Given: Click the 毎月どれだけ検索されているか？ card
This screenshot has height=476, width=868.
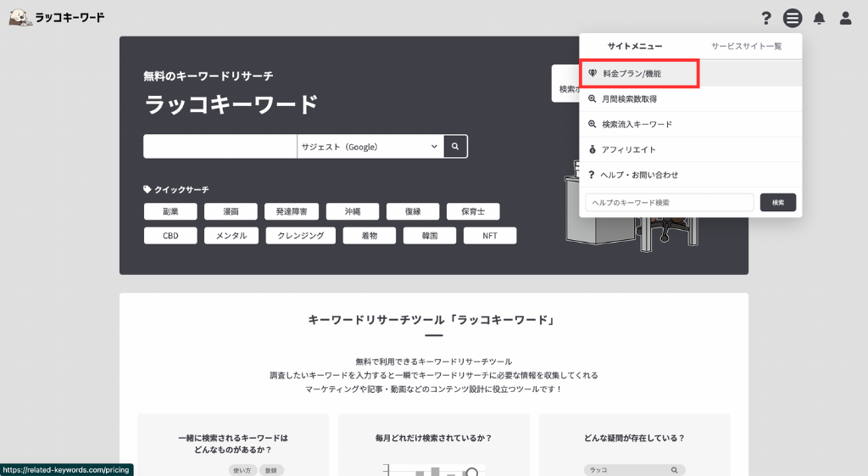Looking at the screenshot, I should tap(434, 445).
